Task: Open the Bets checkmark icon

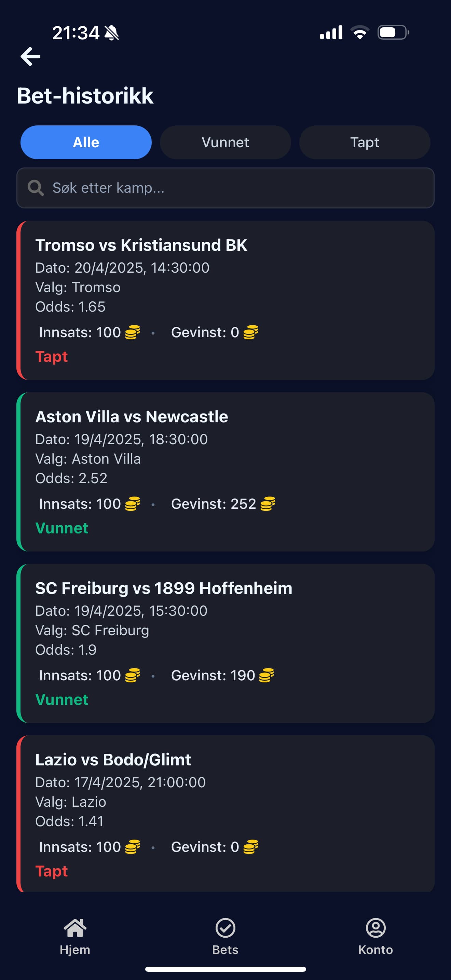Action: (x=225, y=928)
